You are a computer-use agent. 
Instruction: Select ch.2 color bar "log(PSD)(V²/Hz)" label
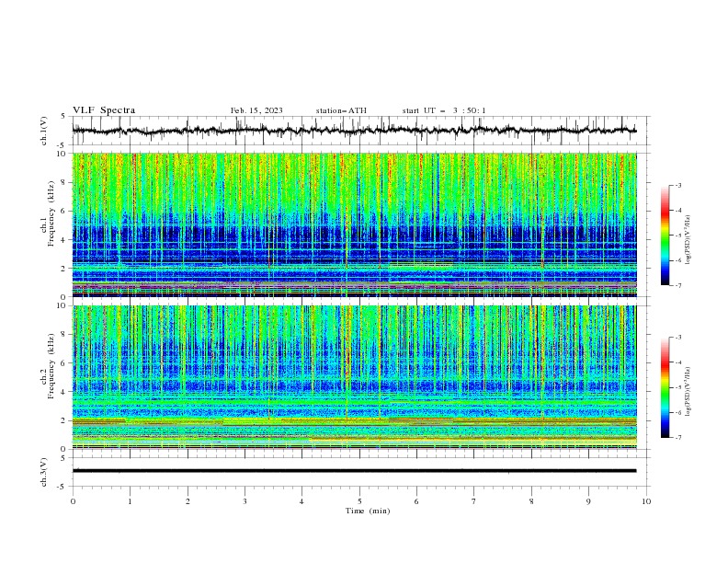[x=688, y=392]
